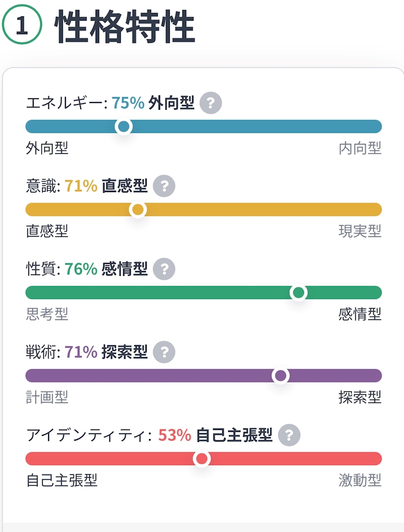Click the 75% 外向型 energy result text

(153, 103)
